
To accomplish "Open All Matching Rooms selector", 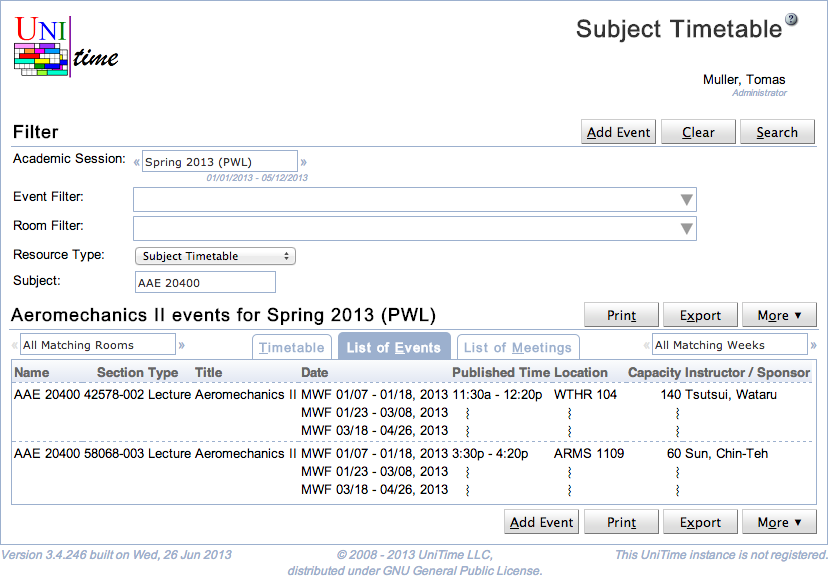I will [x=98, y=344].
